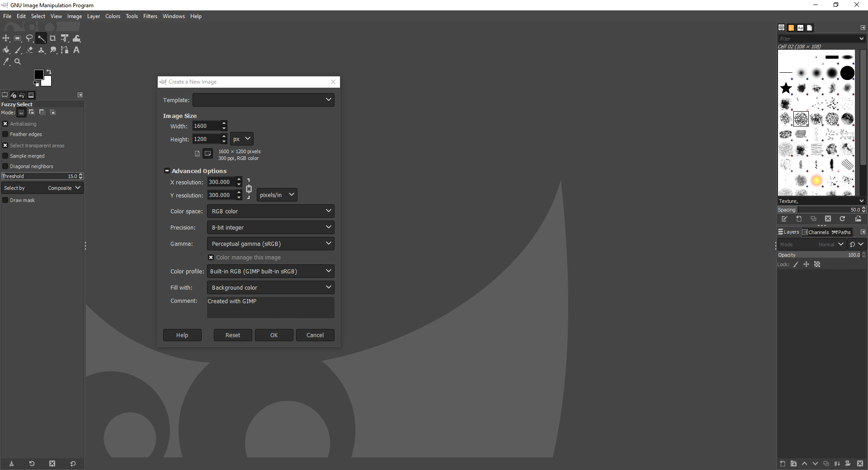This screenshot has height=470, width=868.
Task: Select the Unified Transform tool
Action: point(65,38)
